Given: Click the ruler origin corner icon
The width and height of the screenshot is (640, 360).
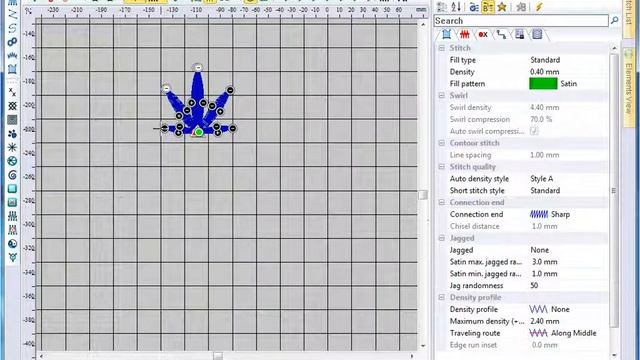Looking at the screenshot, I should (28, 11).
